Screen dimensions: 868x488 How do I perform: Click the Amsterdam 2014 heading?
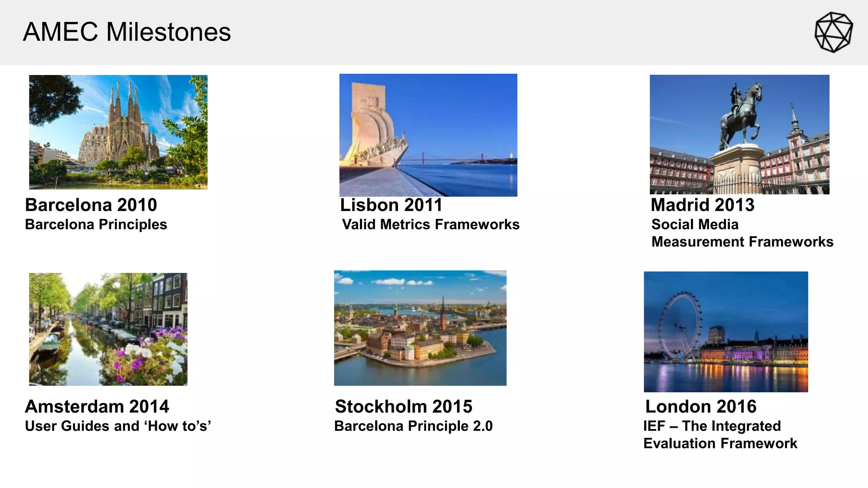click(97, 407)
